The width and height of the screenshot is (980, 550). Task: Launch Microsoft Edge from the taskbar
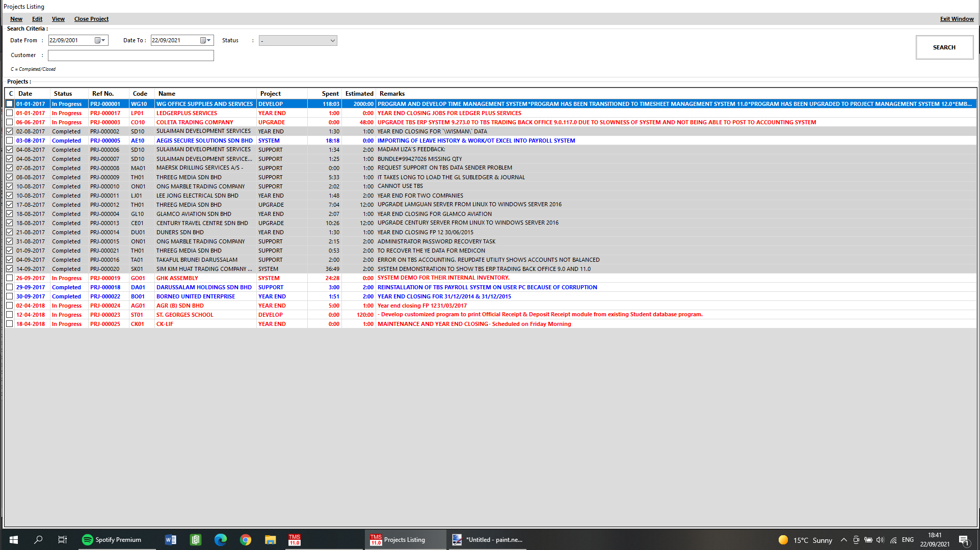pos(221,540)
